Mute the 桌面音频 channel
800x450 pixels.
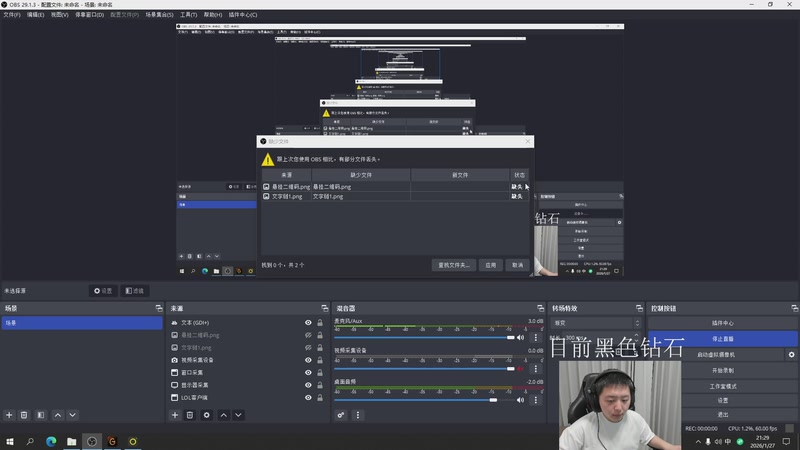click(520, 400)
